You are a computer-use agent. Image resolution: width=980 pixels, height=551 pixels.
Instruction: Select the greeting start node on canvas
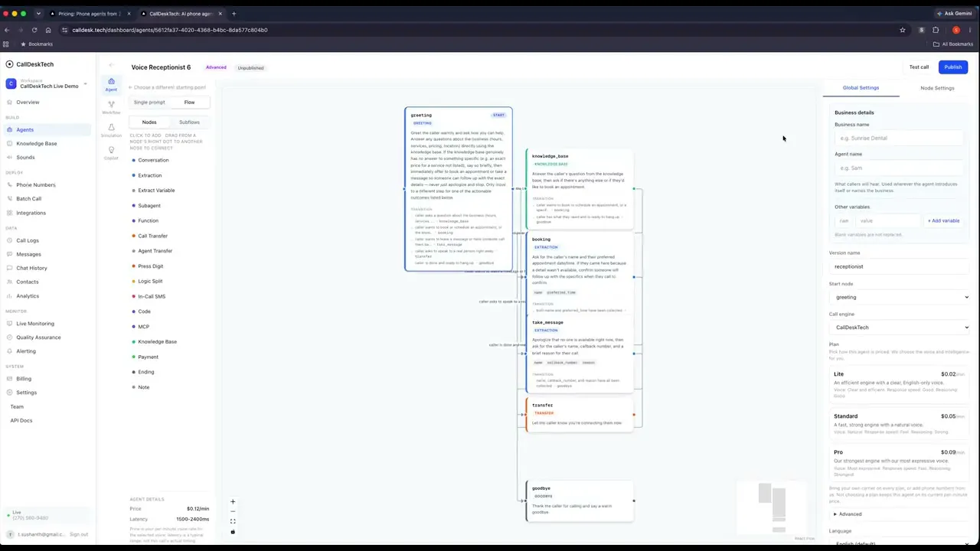[459, 190]
